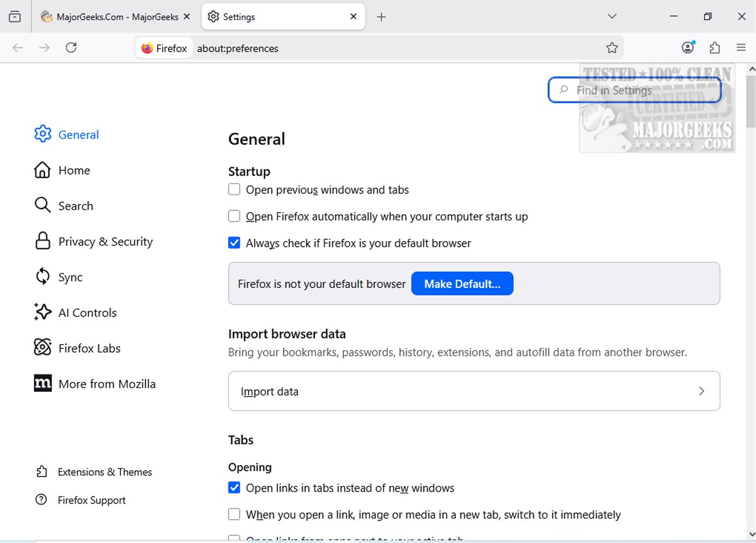Click the Make Default button
Viewport: 756px width, 543px height.
pyautogui.click(x=462, y=284)
